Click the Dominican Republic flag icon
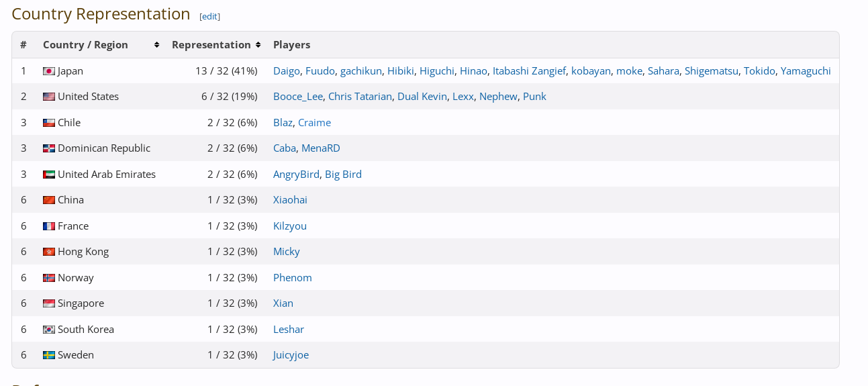 tap(49, 148)
